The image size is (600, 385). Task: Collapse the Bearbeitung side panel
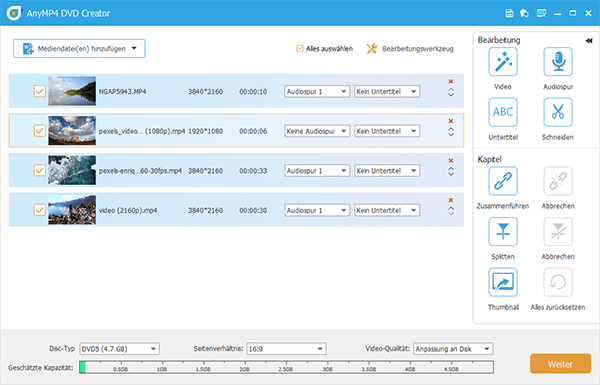click(589, 41)
